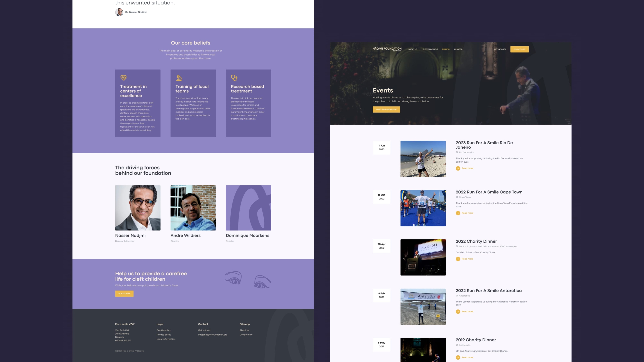Open the Donate now sitemap link
The height and width of the screenshot is (362, 644).
[246, 335]
